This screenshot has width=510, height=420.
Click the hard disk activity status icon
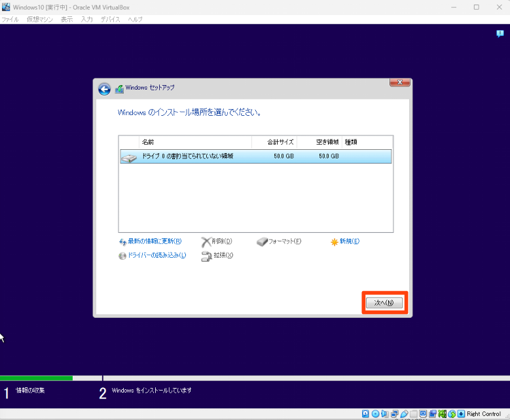point(365,414)
